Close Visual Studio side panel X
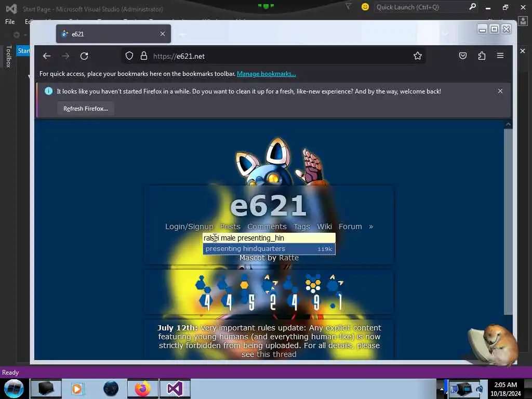Screen dimensions: 532x399 pyautogui.click(x=523, y=51)
